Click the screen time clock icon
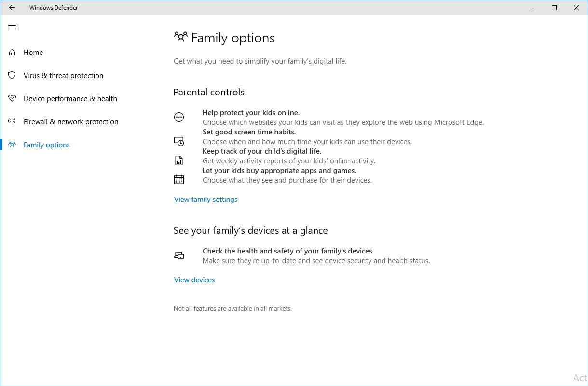Screen dimensions: 588x386 pos(179,141)
